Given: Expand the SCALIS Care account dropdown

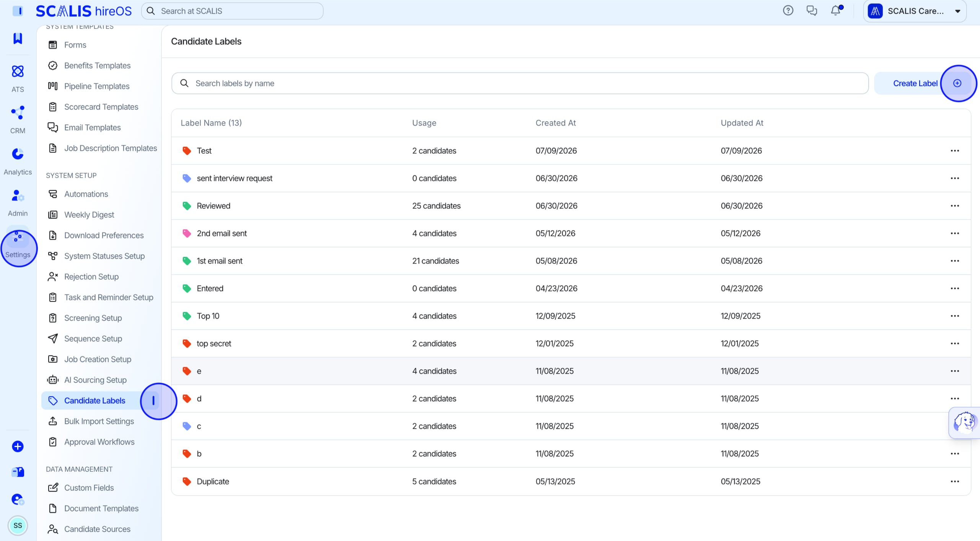Looking at the screenshot, I should (915, 11).
